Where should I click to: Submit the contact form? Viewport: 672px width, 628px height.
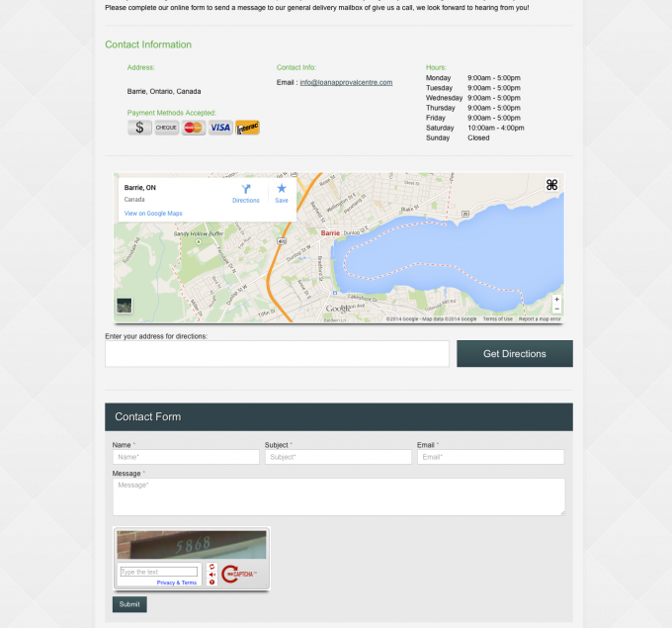point(129,604)
